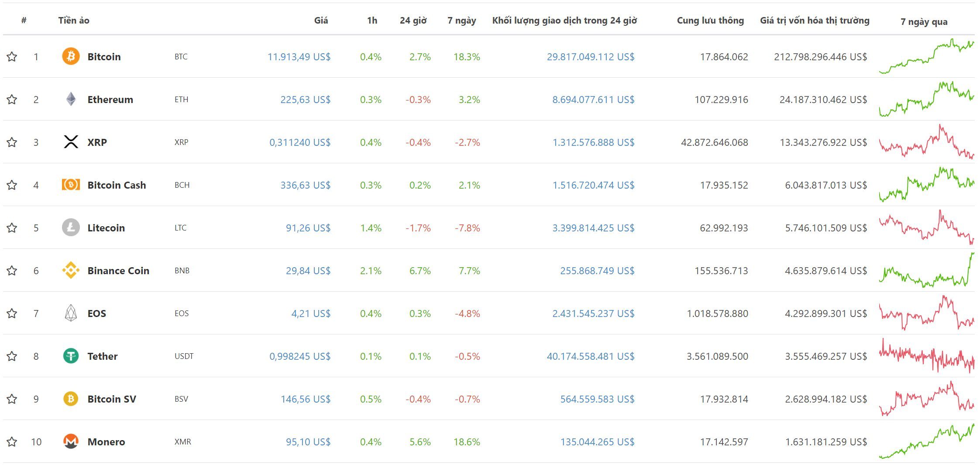This screenshot has height=465, width=980.
Task: Open the EOS coin name link
Action: (x=96, y=313)
